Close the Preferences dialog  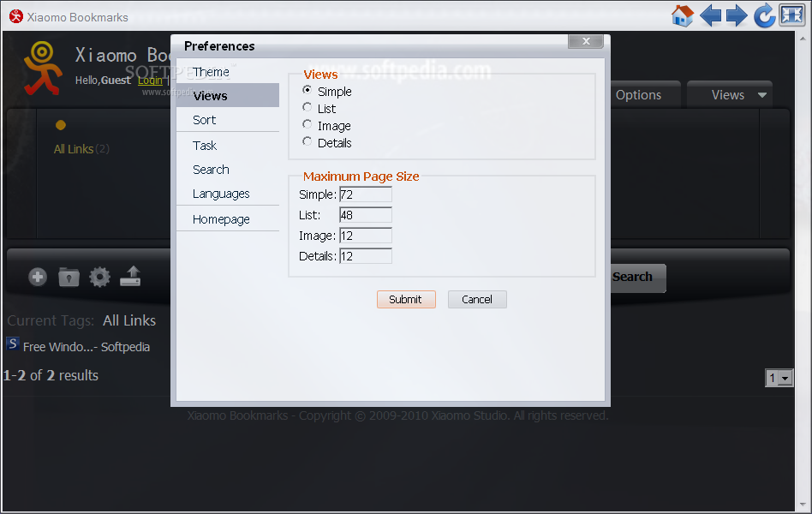586,41
